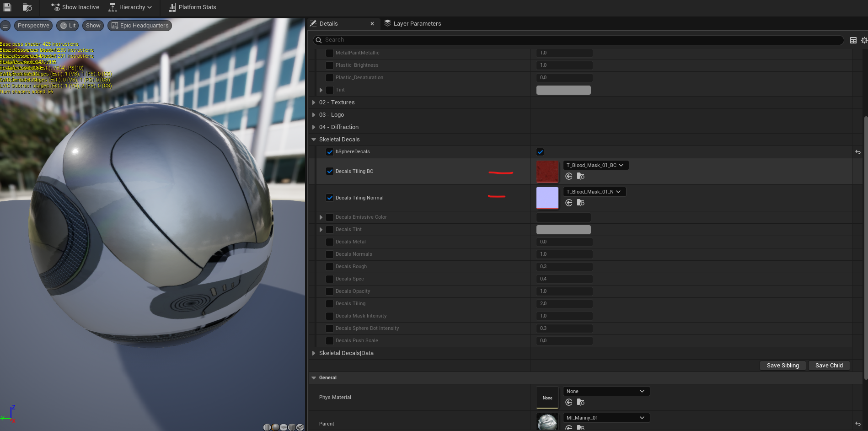This screenshot has height=431, width=868.
Task: Expand the 02 - Textures category
Action: pos(314,102)
